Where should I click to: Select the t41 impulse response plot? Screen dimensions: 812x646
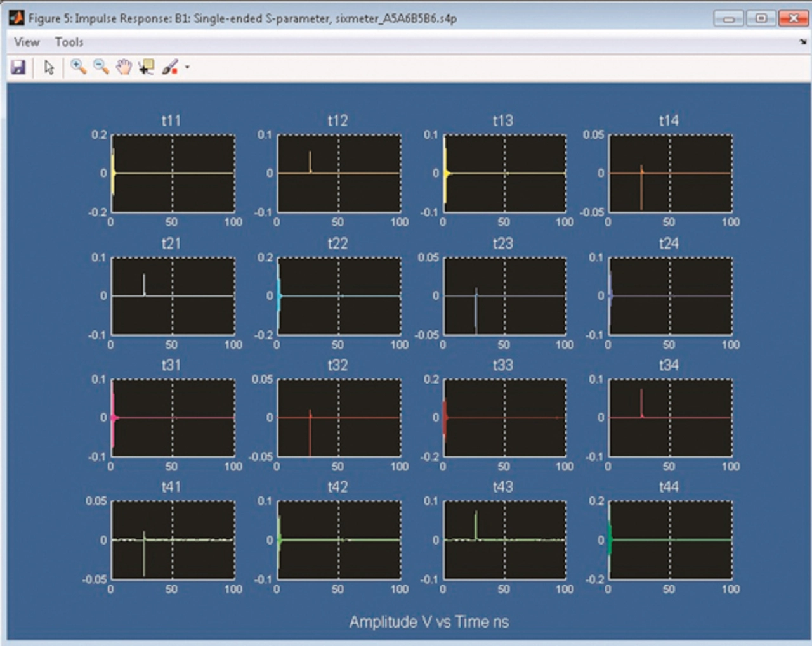coord(173,540)
